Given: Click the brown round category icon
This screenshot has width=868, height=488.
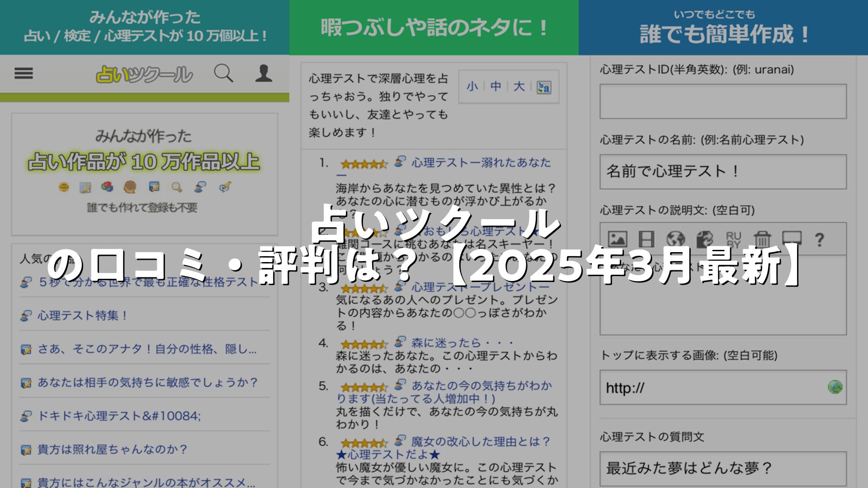Looking at the screenshot, I should [x=130, y=187].
